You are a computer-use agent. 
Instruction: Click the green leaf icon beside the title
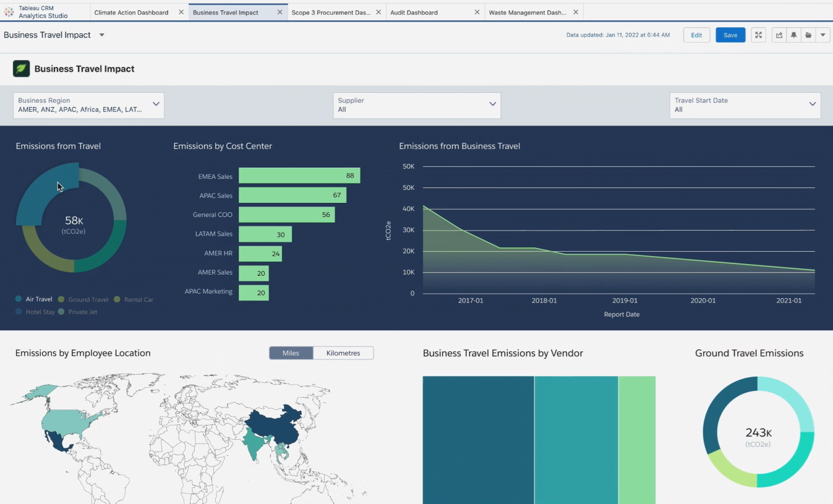pyautogui.click(x=21, y=69)
